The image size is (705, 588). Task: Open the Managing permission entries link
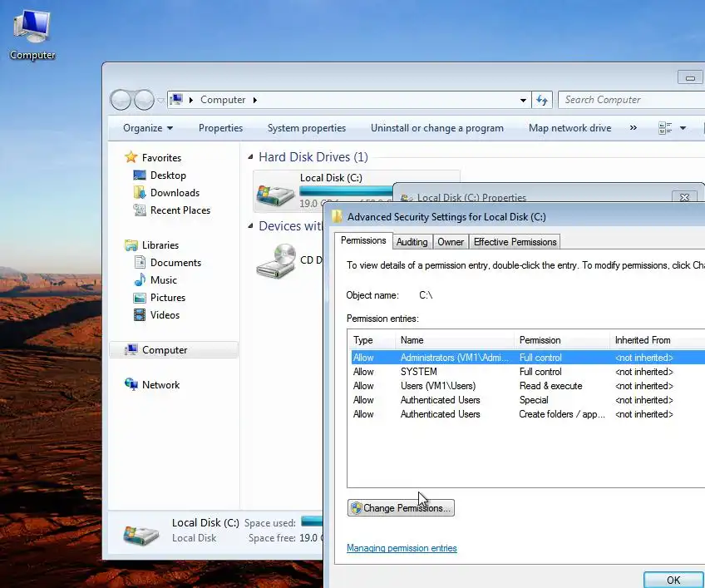tap(402, 548)
